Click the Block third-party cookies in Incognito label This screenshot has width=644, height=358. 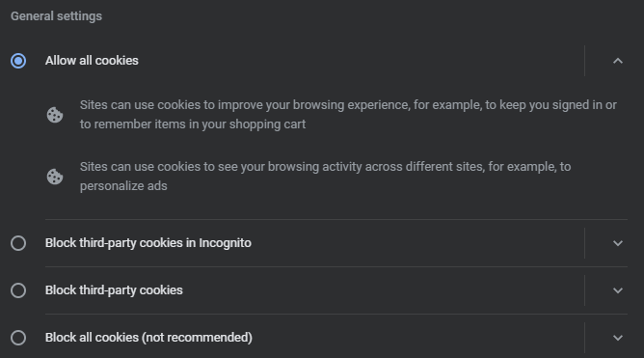(x=148, y=243)
